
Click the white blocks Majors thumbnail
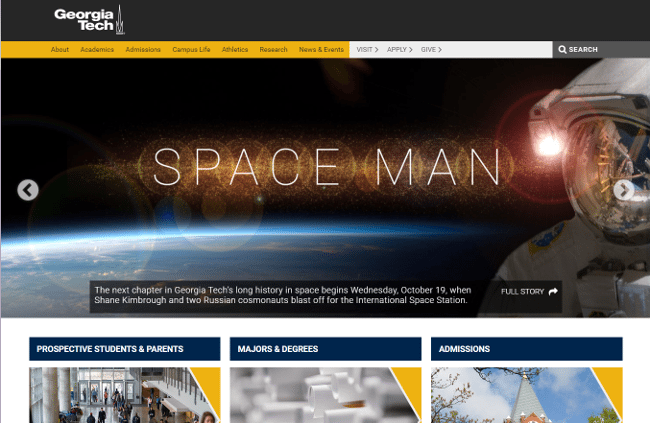click(325, 395)
